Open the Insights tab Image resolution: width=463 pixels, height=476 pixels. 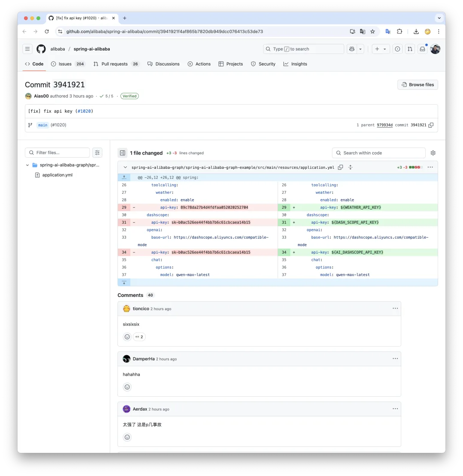click(295, 64)
